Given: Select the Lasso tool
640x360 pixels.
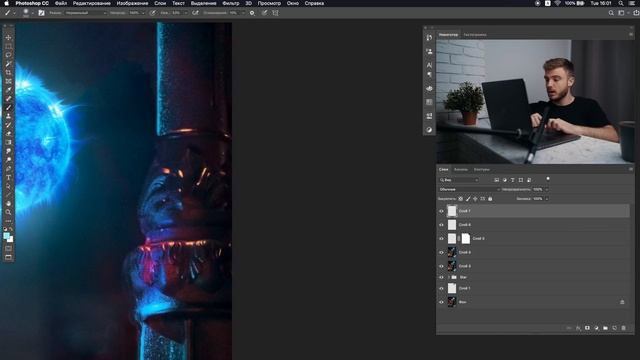Looking at the screenshot, I should [8, 55].
